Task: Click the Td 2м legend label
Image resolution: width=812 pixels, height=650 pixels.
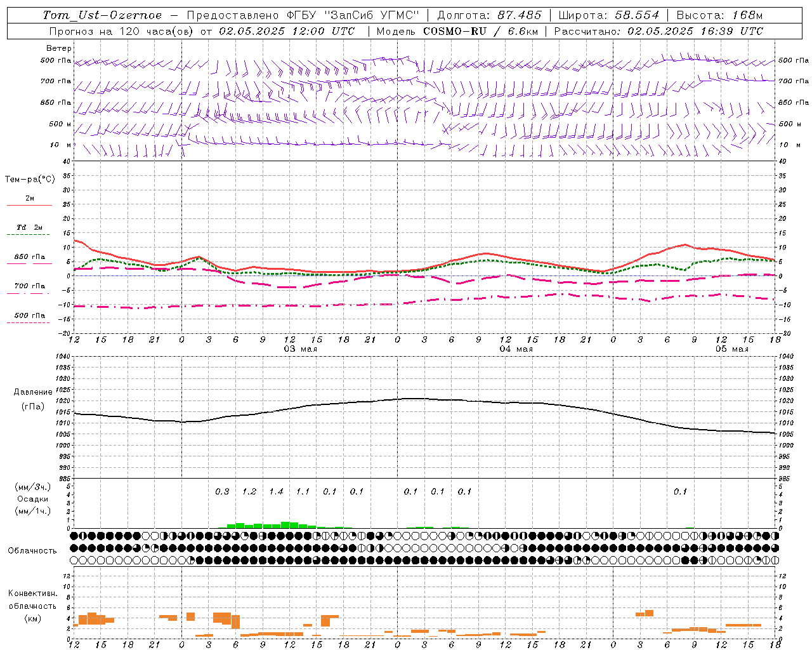Action: click(30, 227)
